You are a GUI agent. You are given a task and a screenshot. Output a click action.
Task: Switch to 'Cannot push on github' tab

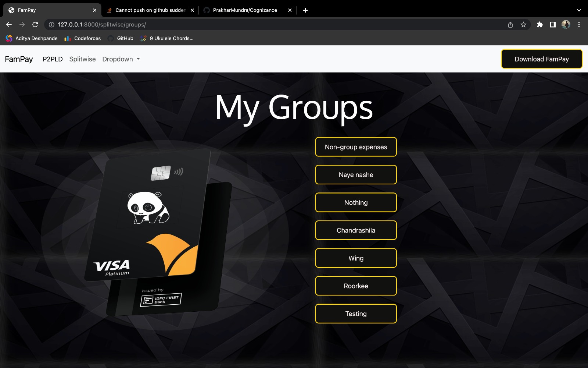(x=150, y=10)
